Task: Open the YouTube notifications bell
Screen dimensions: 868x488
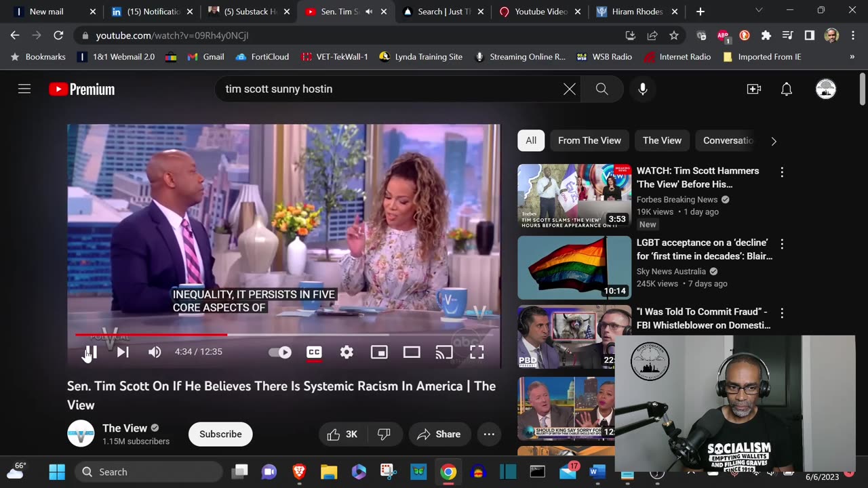Action: point(787,89)
